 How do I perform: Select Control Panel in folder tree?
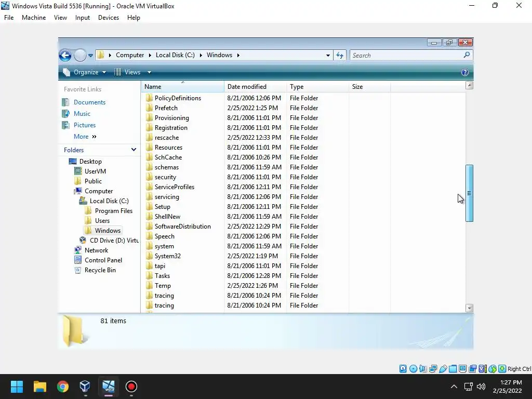tap(103, 260)
